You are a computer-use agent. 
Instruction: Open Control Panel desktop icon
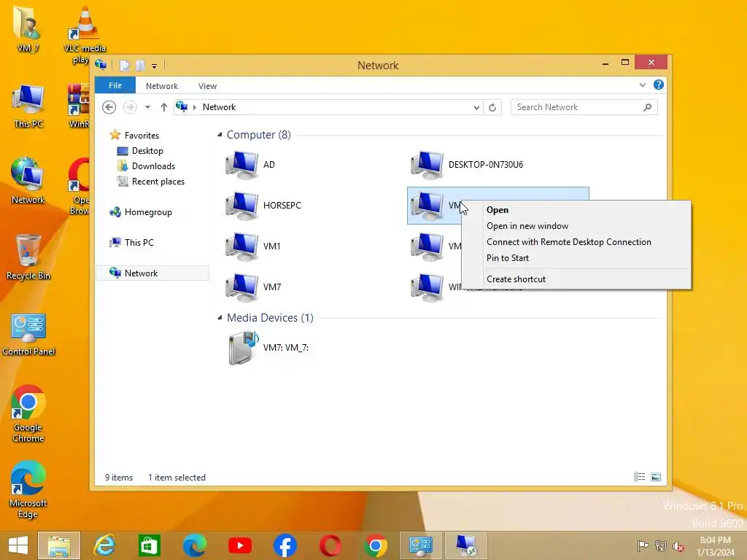click(x=28, y=335)
